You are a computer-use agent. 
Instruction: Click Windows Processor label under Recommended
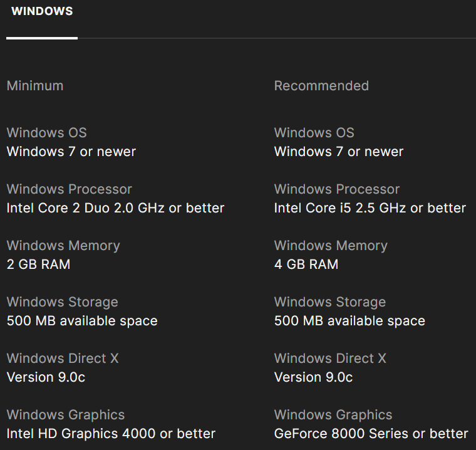click(337, 189)
